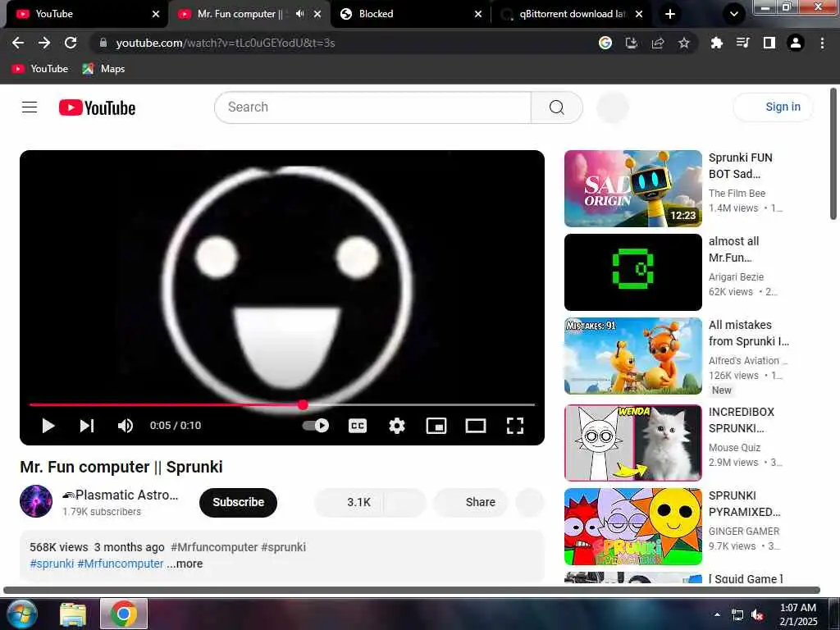Click channel name The Film Bee
The width and height of the screenshot is (840, 630).
[x=737, y=194]
